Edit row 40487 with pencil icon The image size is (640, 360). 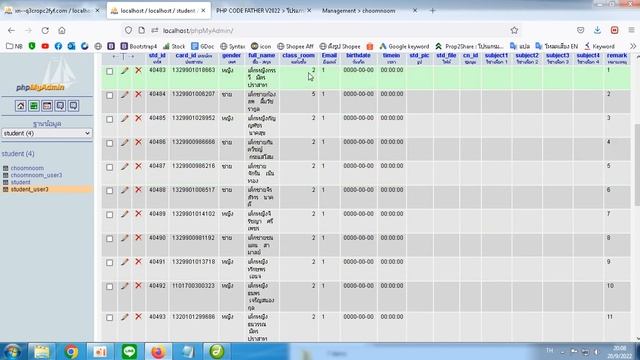124,167
